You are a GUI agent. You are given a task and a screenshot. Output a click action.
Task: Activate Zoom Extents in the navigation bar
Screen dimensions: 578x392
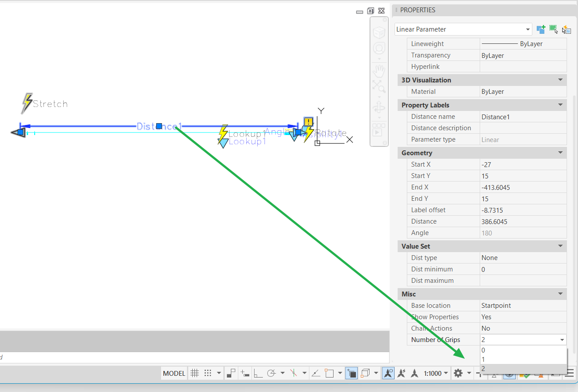(x=379, y=87)
